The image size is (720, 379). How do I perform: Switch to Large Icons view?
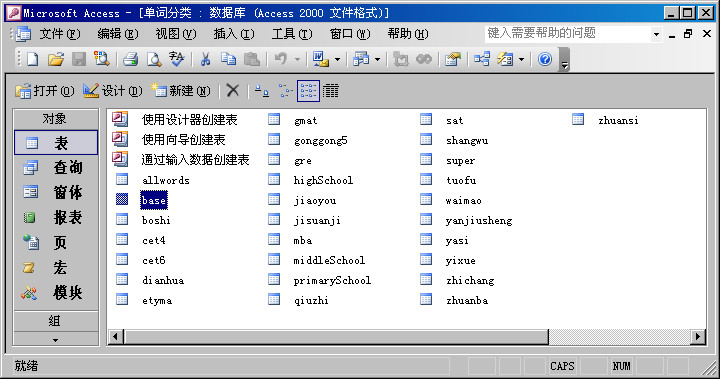point(262,91)
